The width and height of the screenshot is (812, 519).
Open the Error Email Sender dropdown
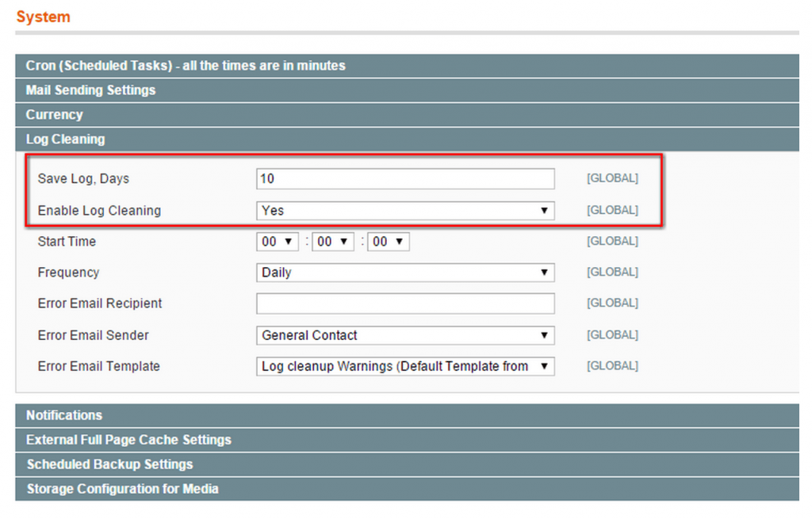pyautogui.click(x=405, y=335)
